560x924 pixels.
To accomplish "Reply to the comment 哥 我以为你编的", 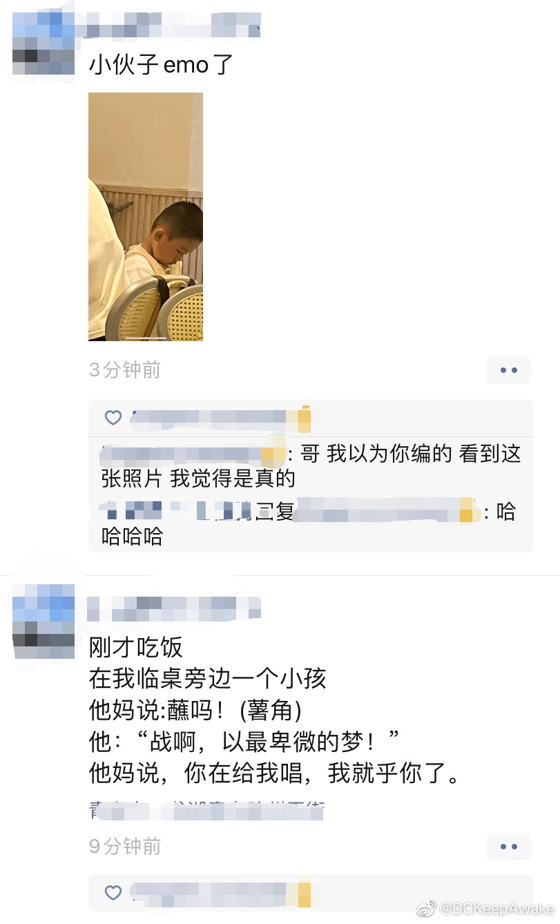I will (x=311, y=466).
